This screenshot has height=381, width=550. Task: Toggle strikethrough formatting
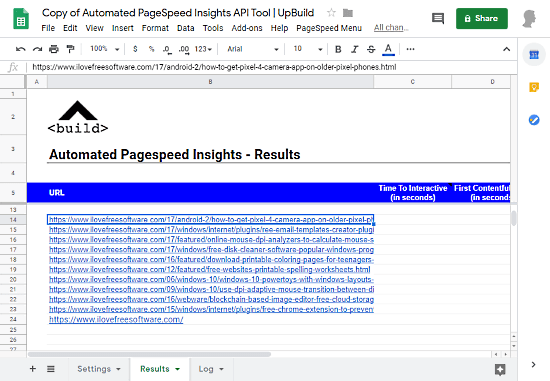pos(371,49)
